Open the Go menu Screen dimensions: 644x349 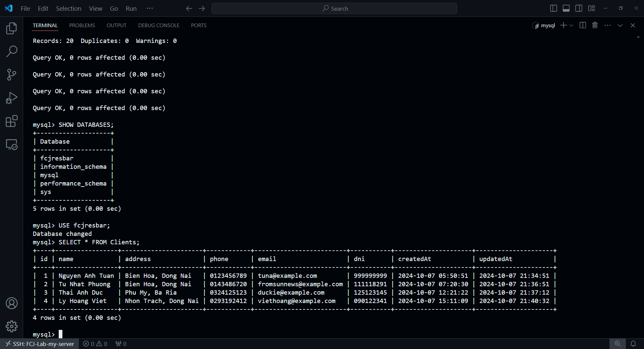[114, 8]
